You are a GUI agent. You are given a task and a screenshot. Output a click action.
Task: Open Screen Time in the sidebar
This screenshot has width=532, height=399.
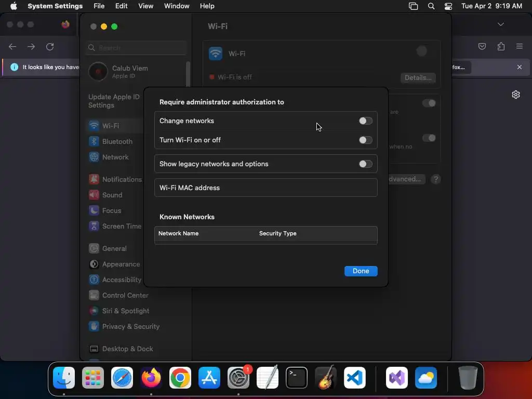coord(115,226)
